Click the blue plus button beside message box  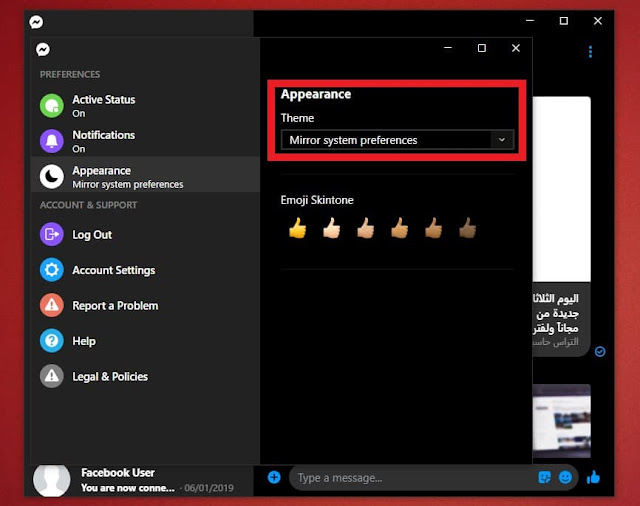click(x=274, y=477)
